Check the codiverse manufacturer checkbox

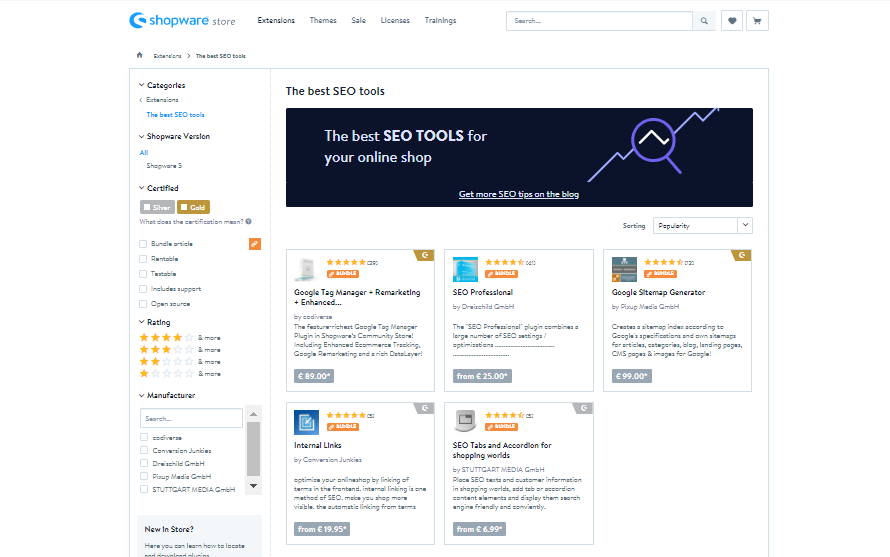click(x=144, y=437)
